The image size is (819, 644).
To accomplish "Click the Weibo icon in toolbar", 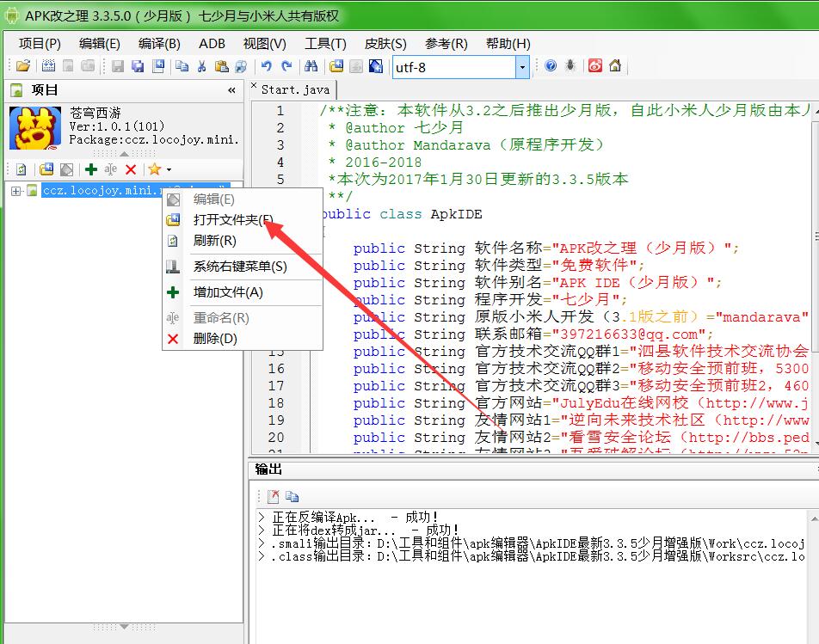I will [x=595, y=66].
